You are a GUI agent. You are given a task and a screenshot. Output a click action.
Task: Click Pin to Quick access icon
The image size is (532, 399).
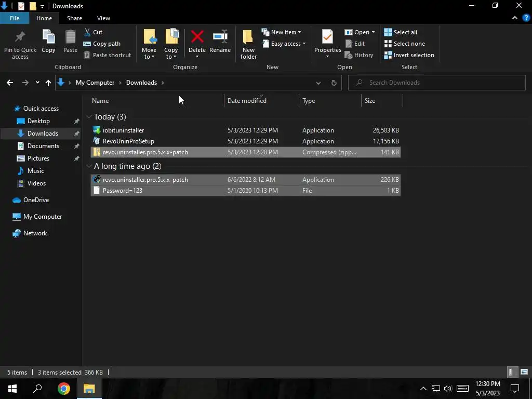(20, 37)
